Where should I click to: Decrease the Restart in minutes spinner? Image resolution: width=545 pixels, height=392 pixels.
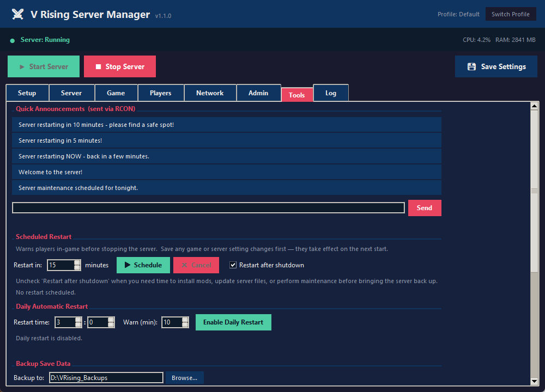(77, 268)
